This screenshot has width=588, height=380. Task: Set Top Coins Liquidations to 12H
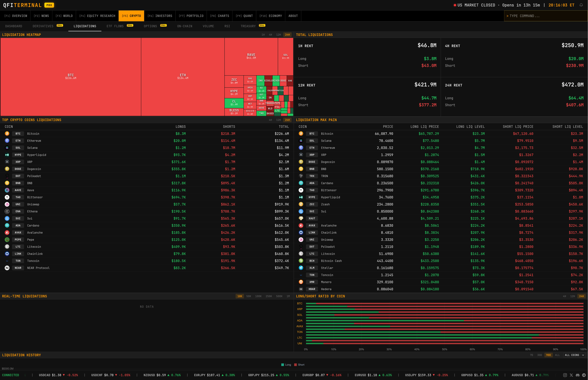pyautogui.click(x=279, y=120)
